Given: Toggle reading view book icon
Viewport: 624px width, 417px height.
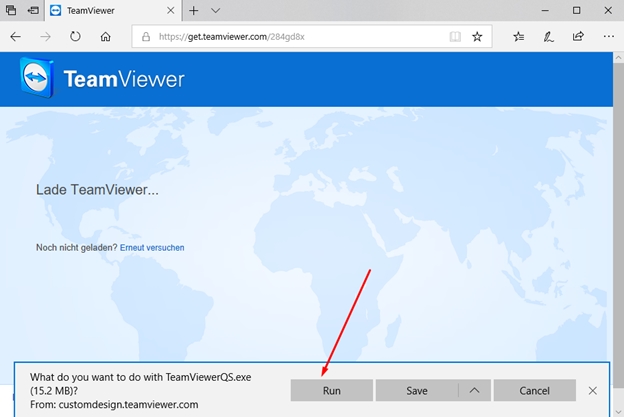Looking at the screenshot, I should [455, 37].
